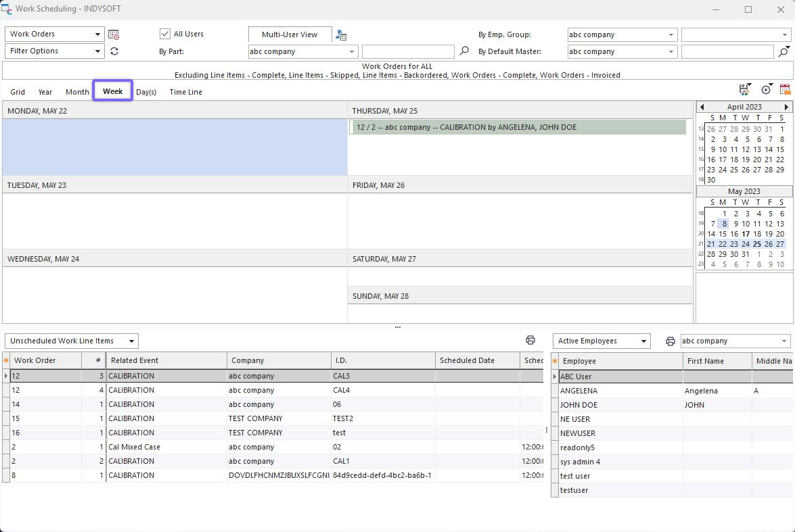Go to next month in mini calendar
This screenshot has height=532, width=795.
(786, 107)
